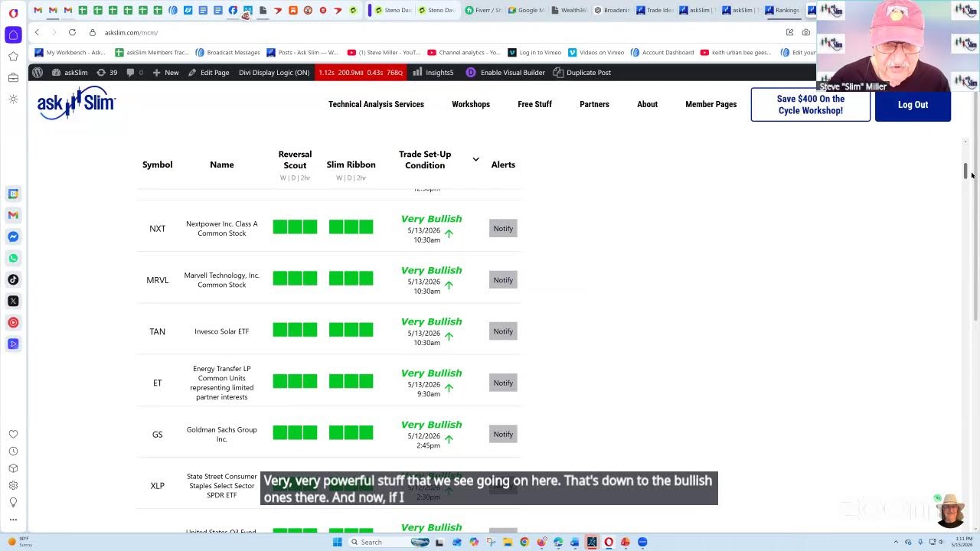Click Edit Page in the admin bar

click(208, 73)
